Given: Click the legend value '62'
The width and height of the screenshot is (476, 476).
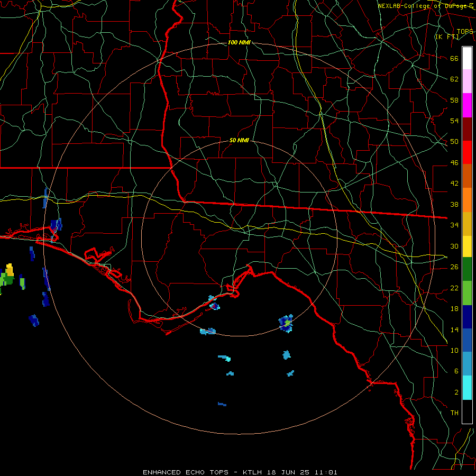Looking at the screenshot, I should [x=454, y=79].
